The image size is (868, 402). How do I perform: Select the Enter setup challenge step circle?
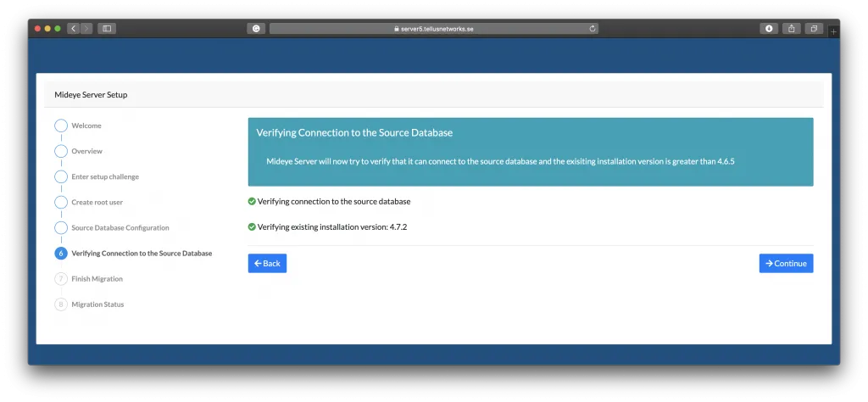[61, 176]
